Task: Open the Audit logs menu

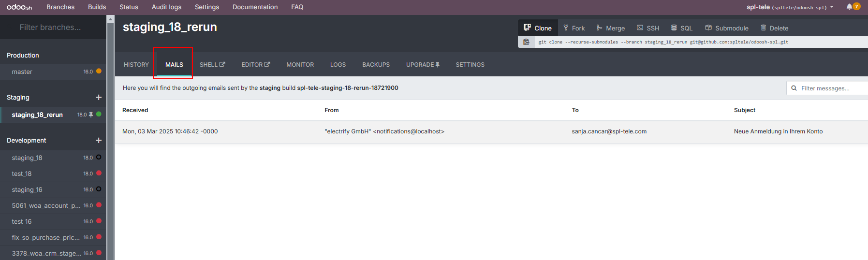Action: pyautogui.click(x=166, y=7)
